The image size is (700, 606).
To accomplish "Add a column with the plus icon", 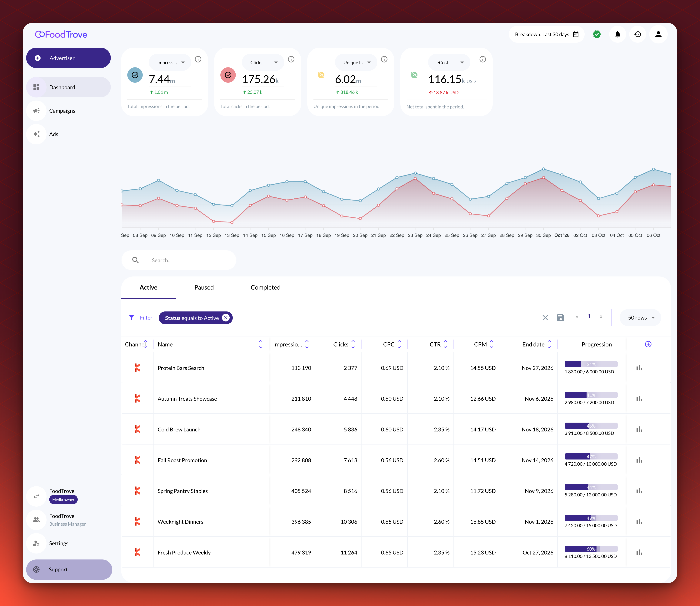I will [x=648, y=344].
